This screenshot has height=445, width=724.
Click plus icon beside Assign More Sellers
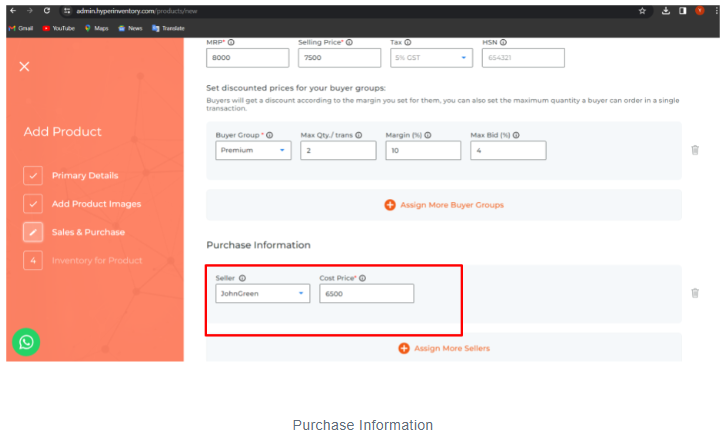pyautogui.click(x=404, y=349)
